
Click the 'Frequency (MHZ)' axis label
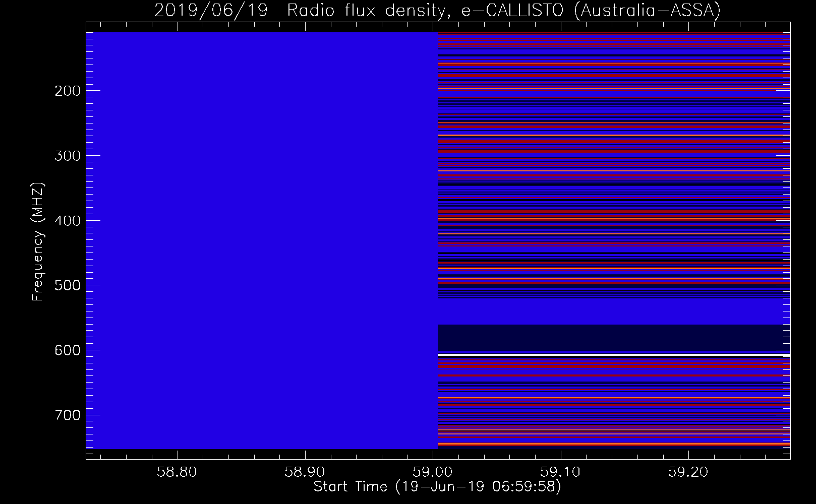[x=38, y=242]
